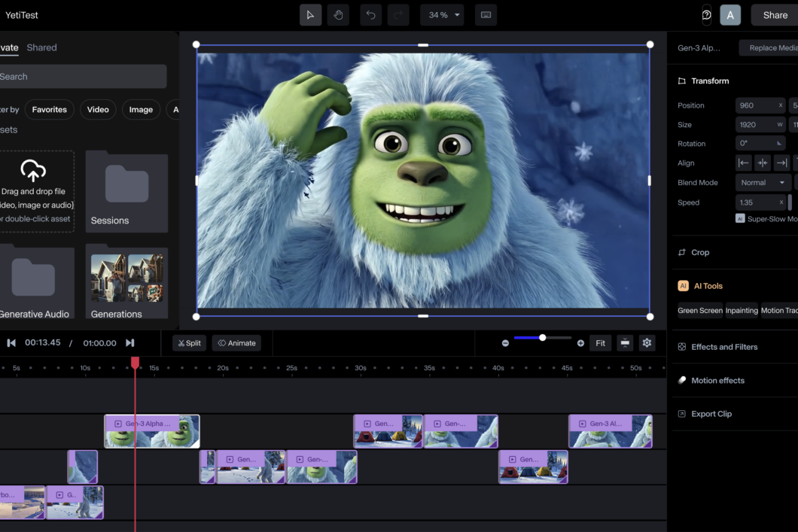Open the Sessions folder
This screenshot has width=798, height=532.
tap(126, 191)
